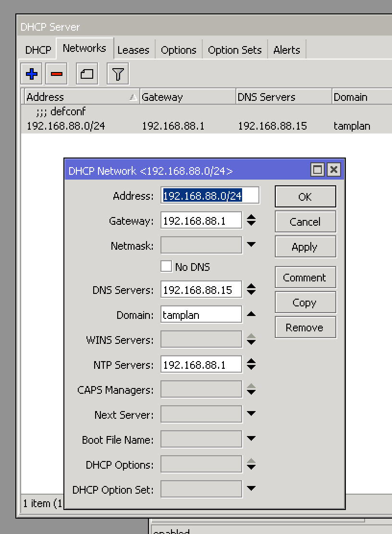Click the Domain field containing tamplan
This screenshot has width=392, height=534.
201,315
